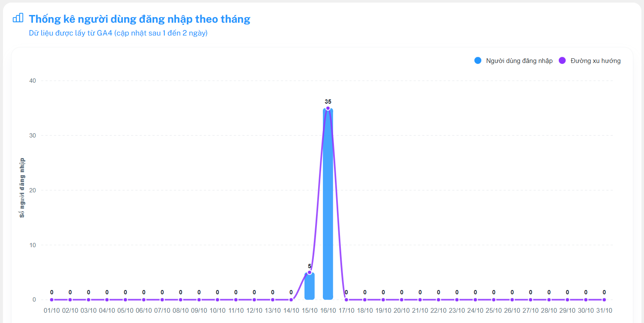Toggle the "Đường xu hướng" legend label
Image resolution: width=644 pixels, height=323 pixels.
coord(595,61)
